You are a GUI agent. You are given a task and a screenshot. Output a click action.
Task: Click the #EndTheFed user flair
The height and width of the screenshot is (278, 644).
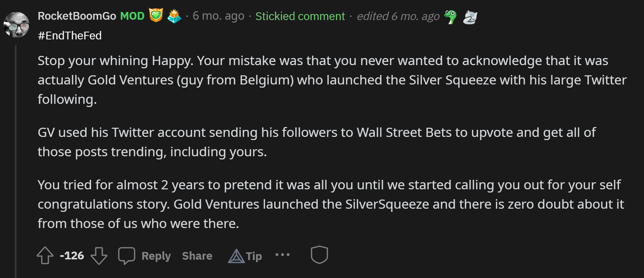pos(70,36)
